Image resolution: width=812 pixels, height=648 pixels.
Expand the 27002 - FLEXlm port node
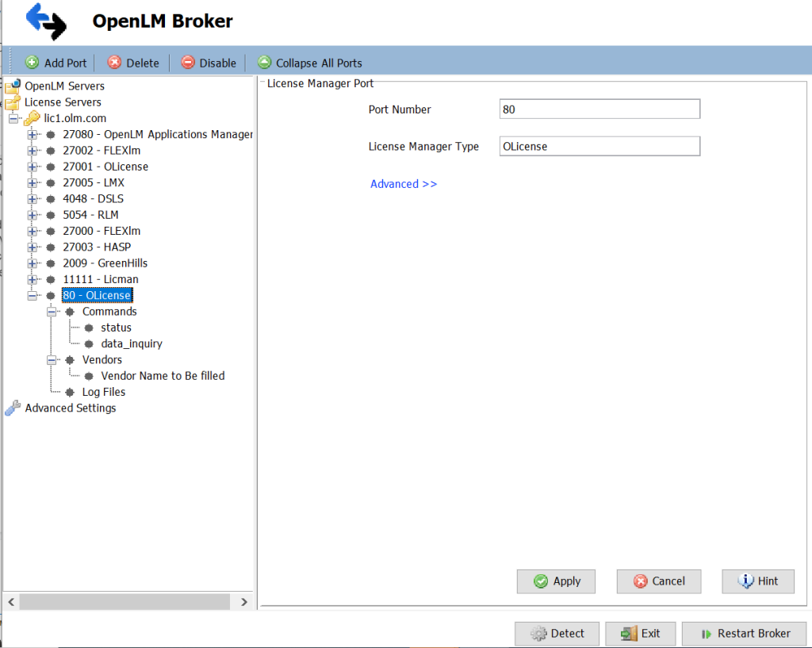coord(33,150)
